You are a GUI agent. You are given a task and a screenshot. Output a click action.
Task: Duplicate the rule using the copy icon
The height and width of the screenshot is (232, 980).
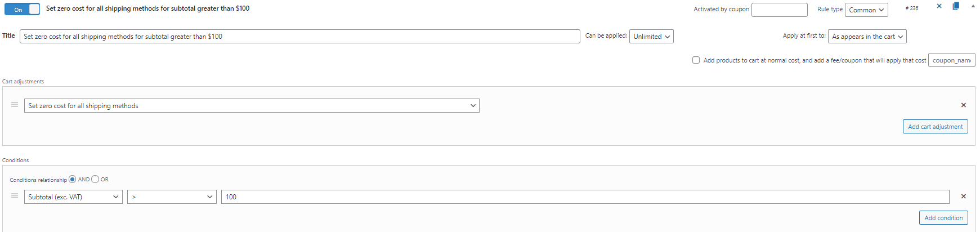coord(956,6)
